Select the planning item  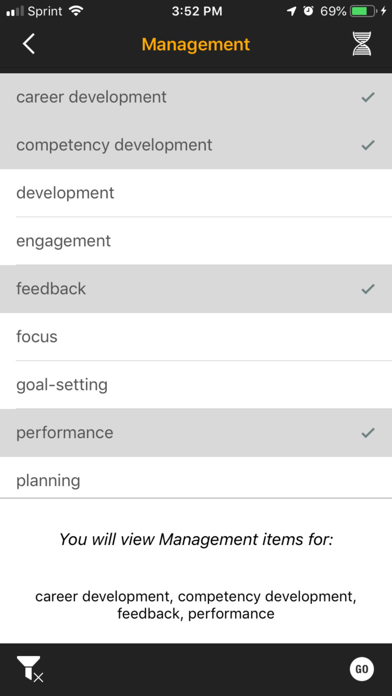196,478
